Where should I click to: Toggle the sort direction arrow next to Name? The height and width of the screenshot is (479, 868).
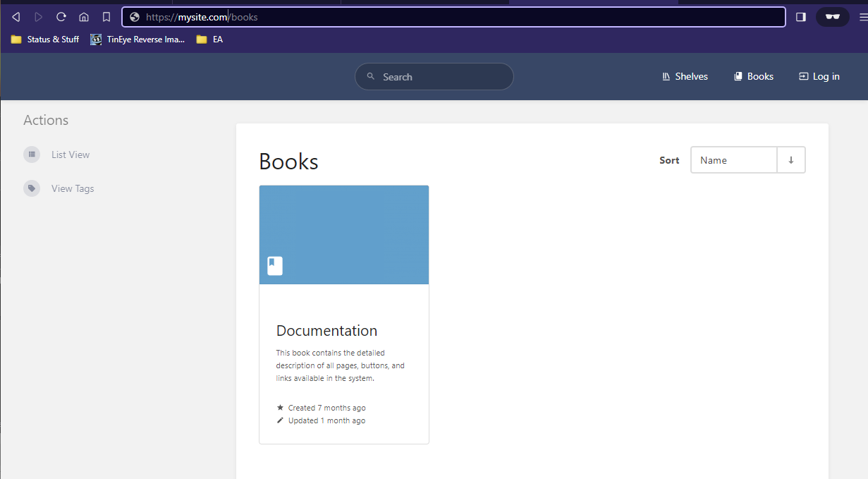point(791,159)
